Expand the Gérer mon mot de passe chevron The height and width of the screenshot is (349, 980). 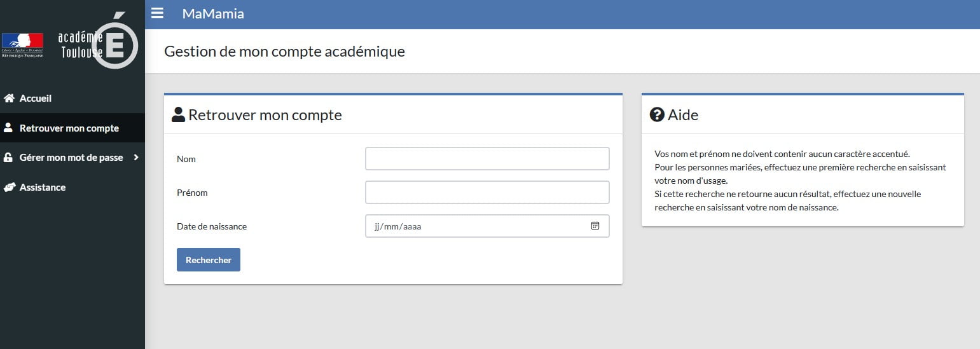[136, 157]
